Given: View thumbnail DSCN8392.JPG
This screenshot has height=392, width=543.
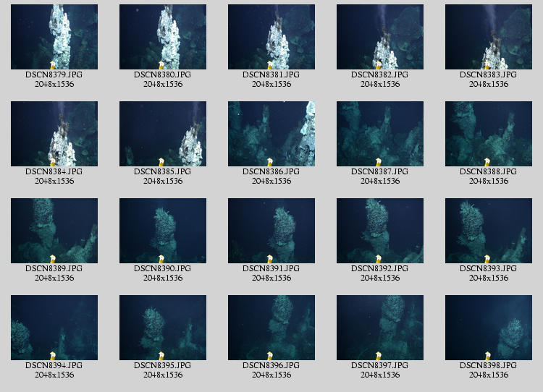Looking at the screenshot, I should 380,231.
